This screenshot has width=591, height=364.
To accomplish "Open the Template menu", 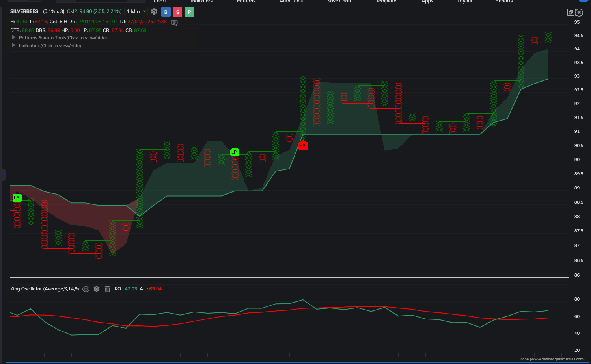I will click(x=386, y=2).
